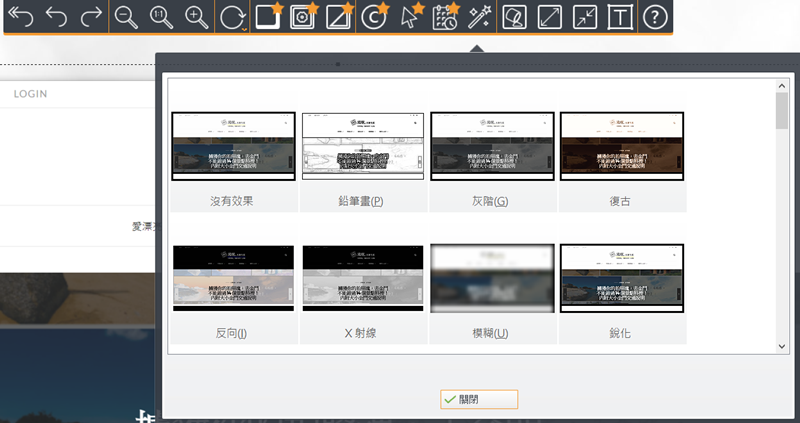Click the effects list scrollbar down arrow
Viewport: 800px width, 423px height.
[x=782, y=345]
